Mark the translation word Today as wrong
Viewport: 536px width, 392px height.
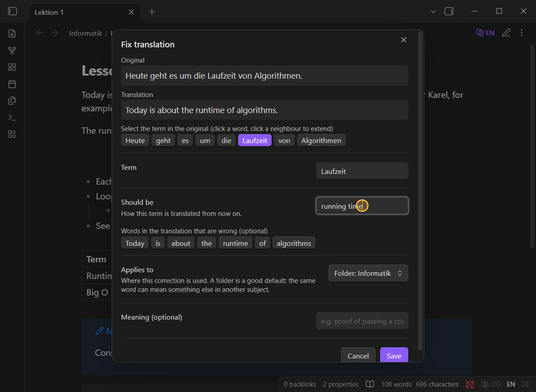[x=135, y=243]
